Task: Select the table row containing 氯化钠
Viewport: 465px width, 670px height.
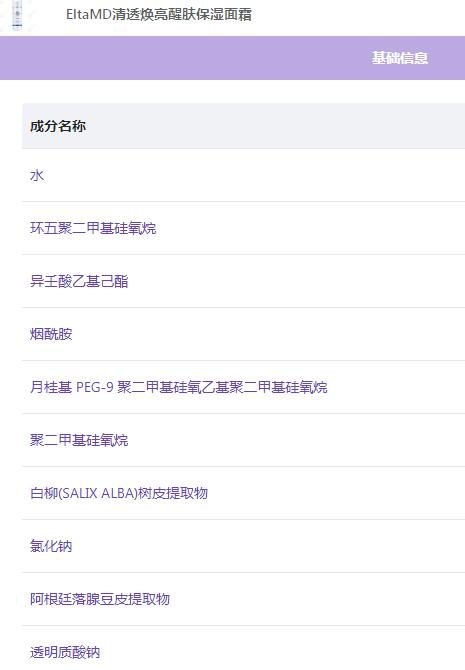Action: pos(244,546)
